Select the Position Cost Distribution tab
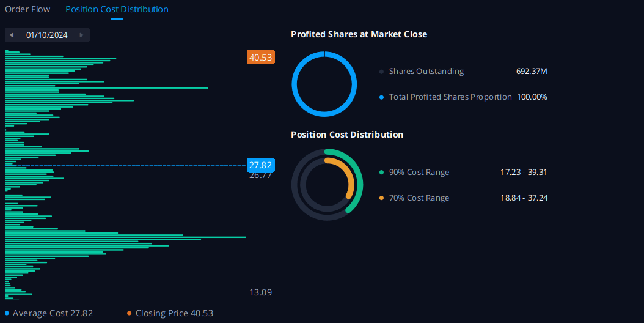 click(117, 9)
